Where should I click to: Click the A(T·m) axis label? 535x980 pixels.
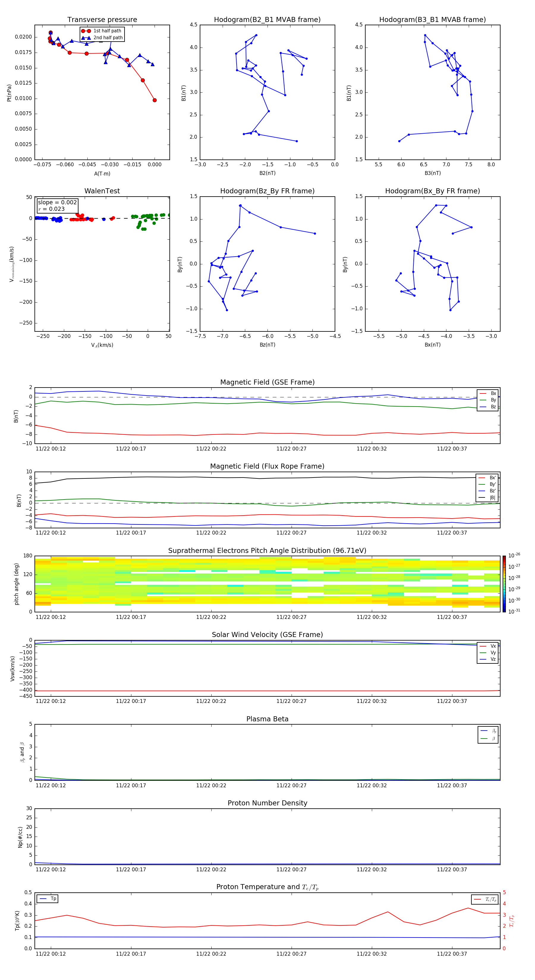click(x=102, y=173)
